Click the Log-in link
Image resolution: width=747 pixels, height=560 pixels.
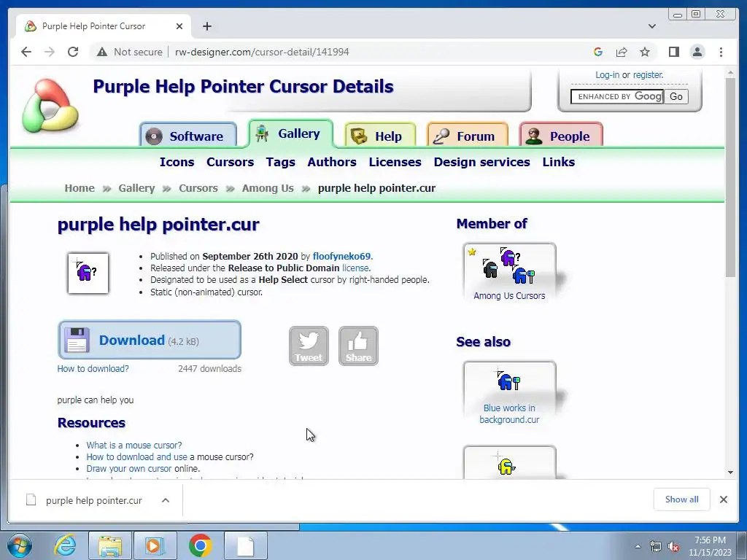(x=607, y=75)
